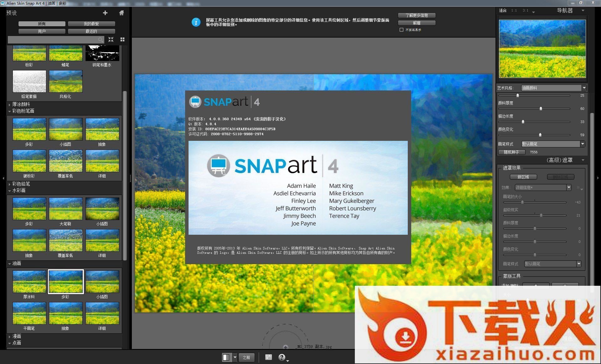Select the 钢笔和墨水 preset thumbnail

(102, 53)
